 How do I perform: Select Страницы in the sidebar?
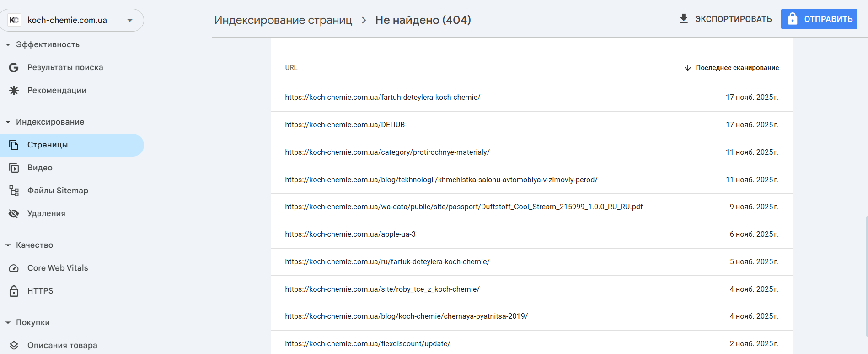click(x=72, y=145)
